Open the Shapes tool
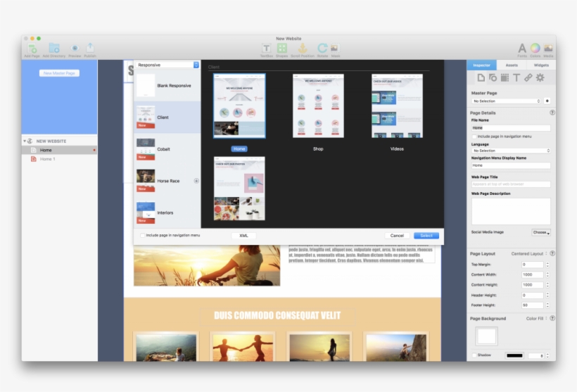 282,49
